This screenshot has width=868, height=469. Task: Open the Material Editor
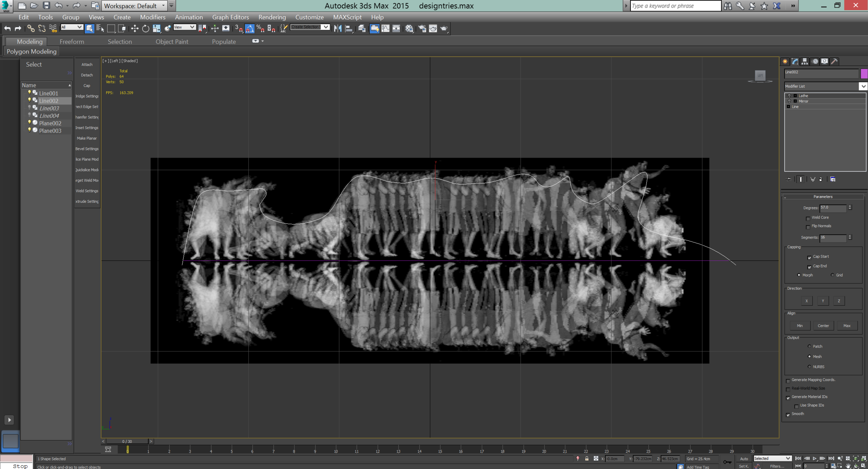(x=409, y=28)
